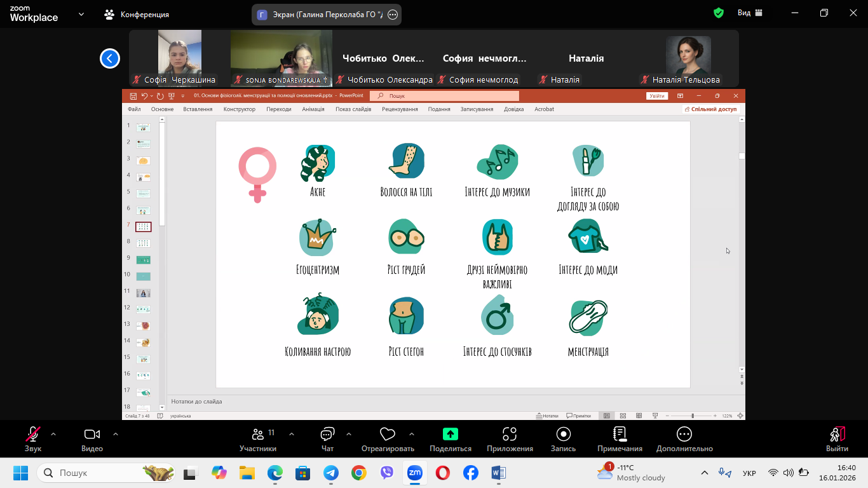
Task: Switch to the Конференция tab
Action: [x=137, y=14]
